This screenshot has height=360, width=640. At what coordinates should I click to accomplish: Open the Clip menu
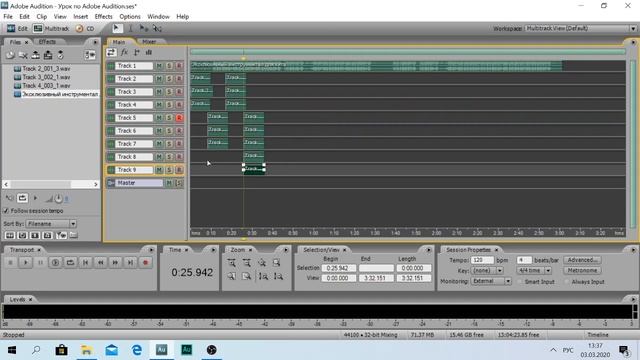tap(42, 17)
